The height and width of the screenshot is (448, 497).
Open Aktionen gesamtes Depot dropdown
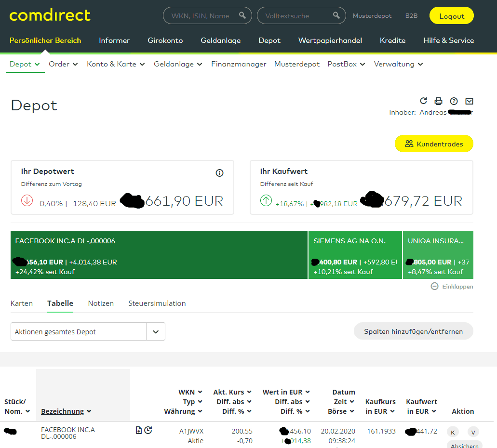[x=88, y=331]
